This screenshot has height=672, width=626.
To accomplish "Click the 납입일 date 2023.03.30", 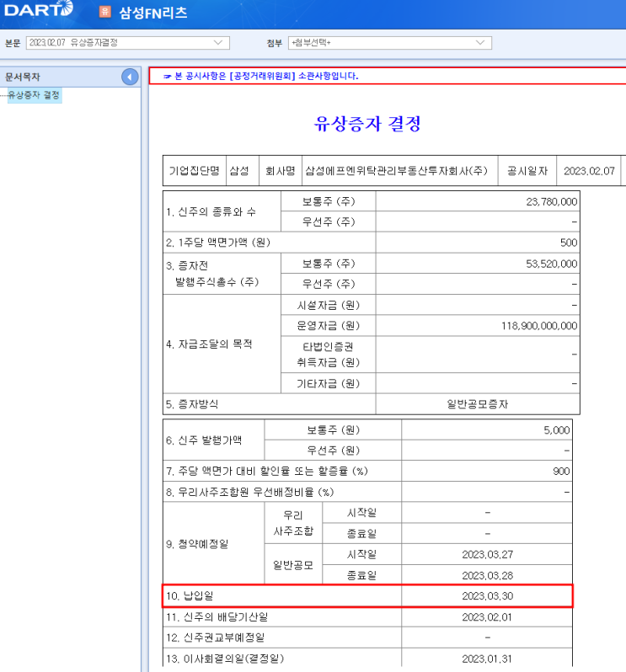I will pyautogui.click(x=487, y=596).
